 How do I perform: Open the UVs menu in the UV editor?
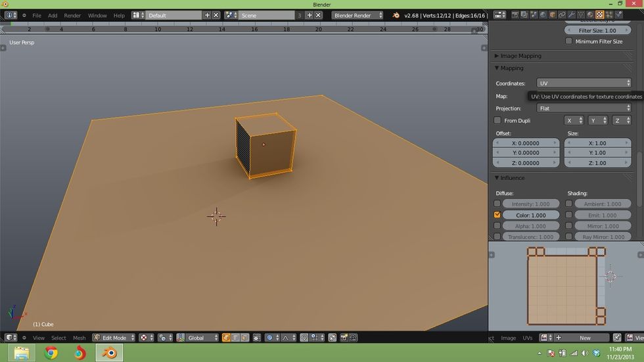[x=527, y=338]
